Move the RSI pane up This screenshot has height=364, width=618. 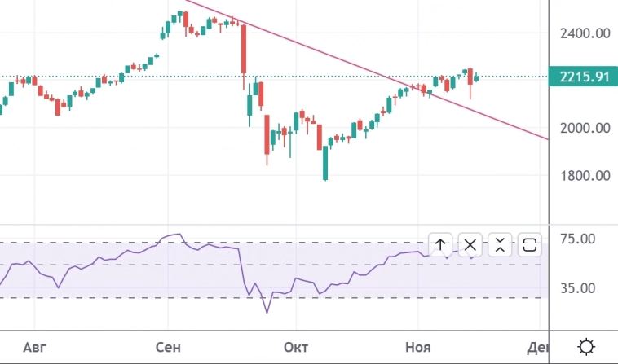click(440, 244)
